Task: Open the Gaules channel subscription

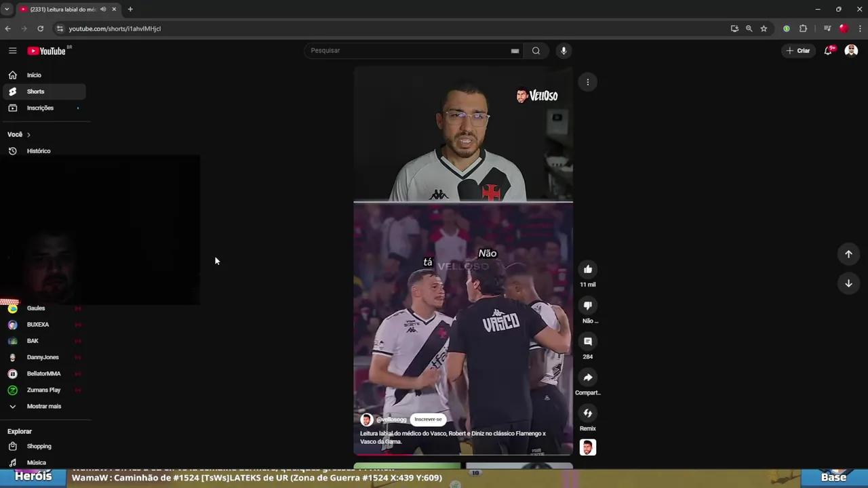Action: [x=44, y=308]
